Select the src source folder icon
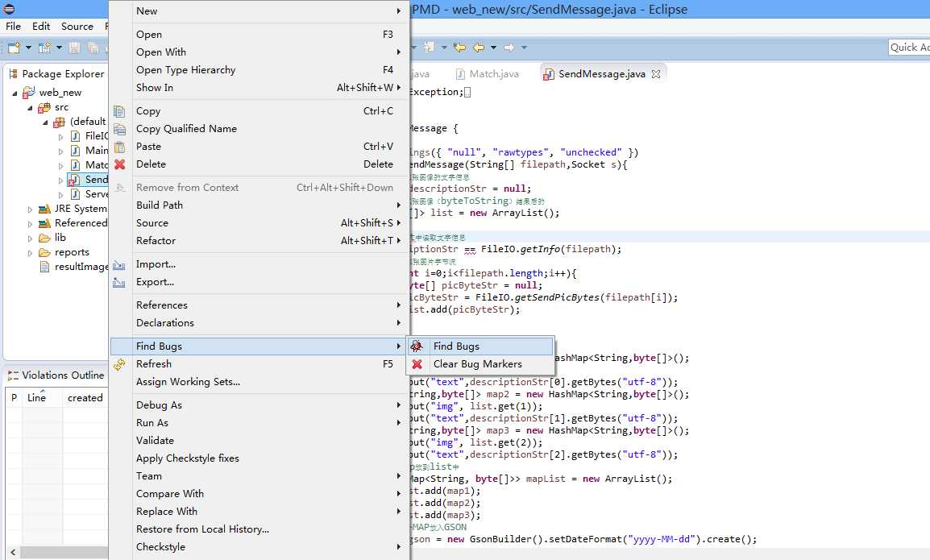The width and height of the screenshot is (930, 560). [44, 107]
